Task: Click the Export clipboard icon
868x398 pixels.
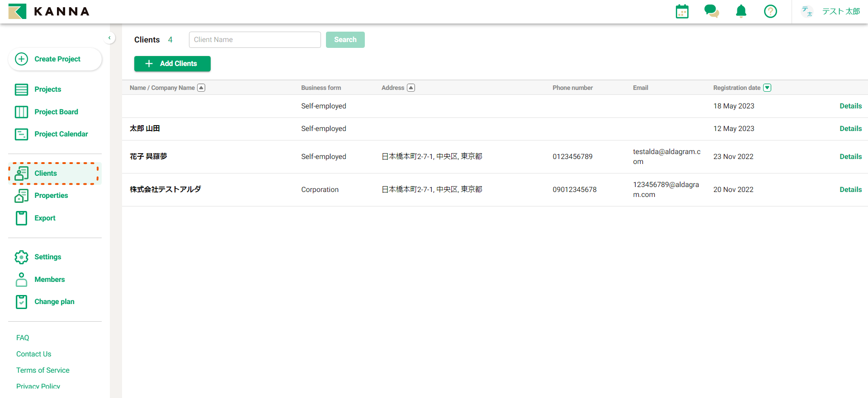Action: (x=21, y=218)
